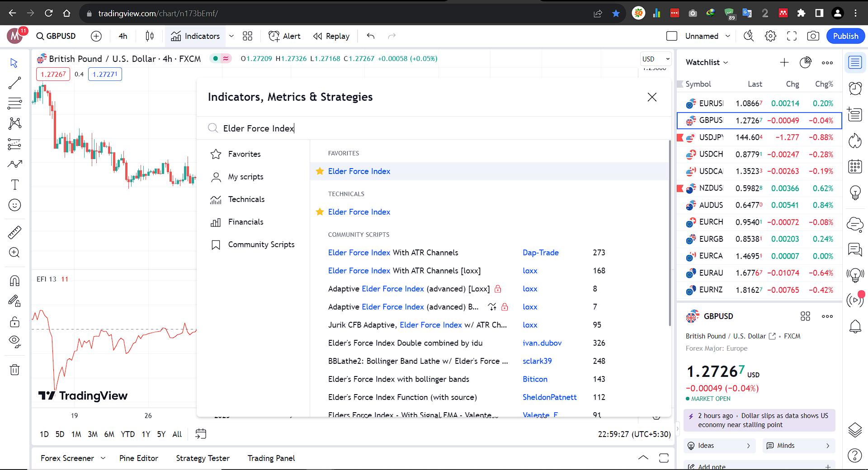The height and width of the screenshot is (470, 868).
Task: Open Alerts panel alarm clock icon
Action: pos(855,88)
